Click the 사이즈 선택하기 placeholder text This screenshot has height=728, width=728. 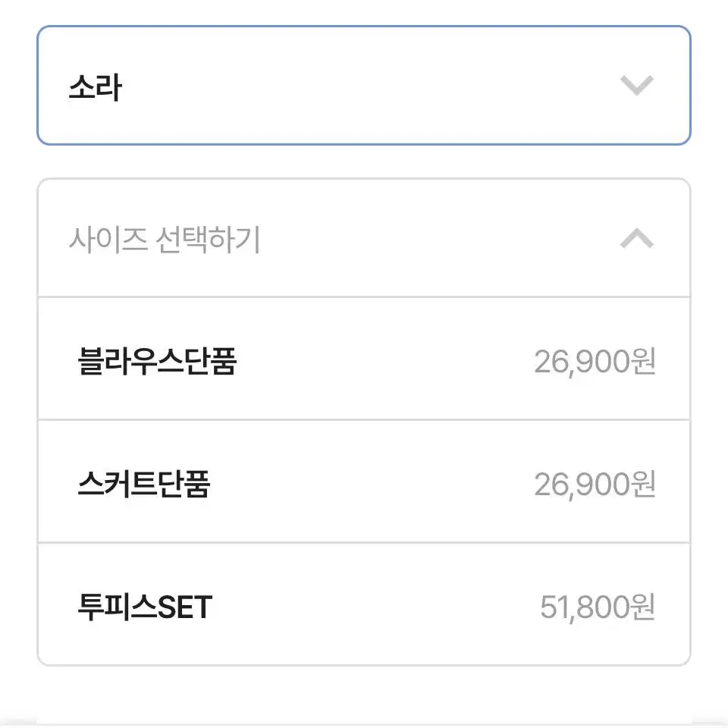pyautogui.click(x=165, y=240)
